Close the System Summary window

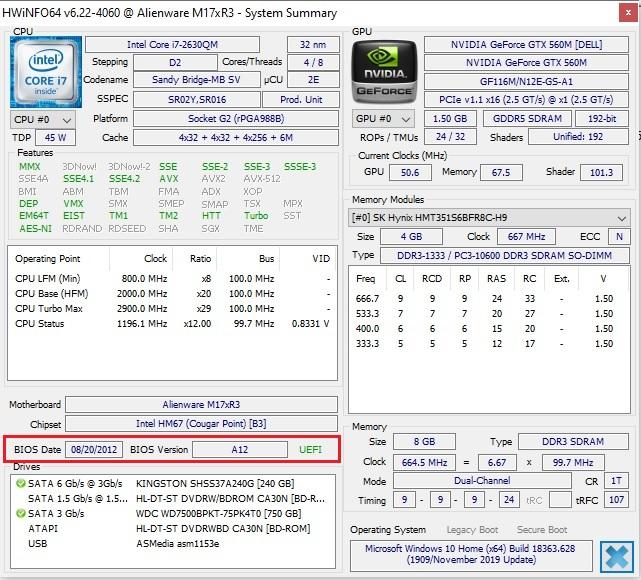(628, 13)
